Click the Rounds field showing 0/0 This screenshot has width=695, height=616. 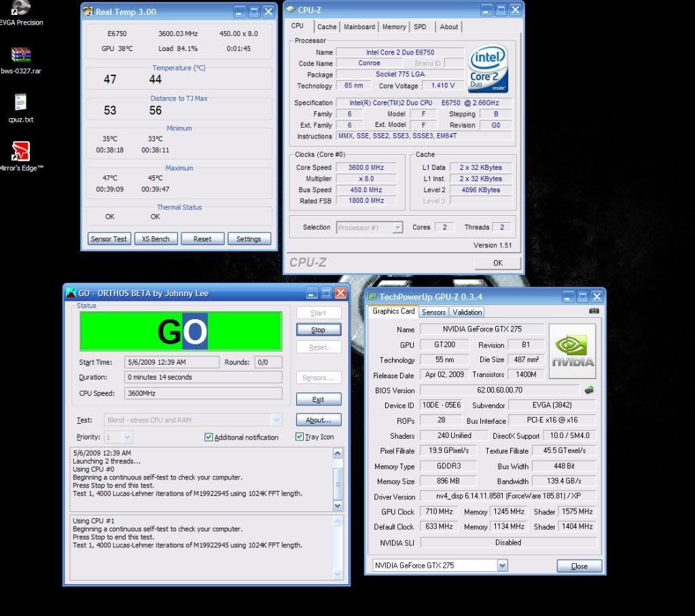tap(268, 362)
